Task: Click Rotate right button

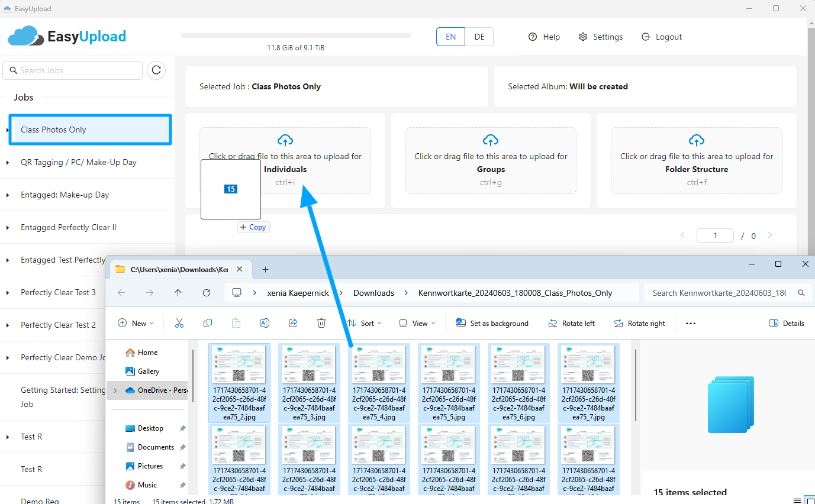Action: (639, 323)
